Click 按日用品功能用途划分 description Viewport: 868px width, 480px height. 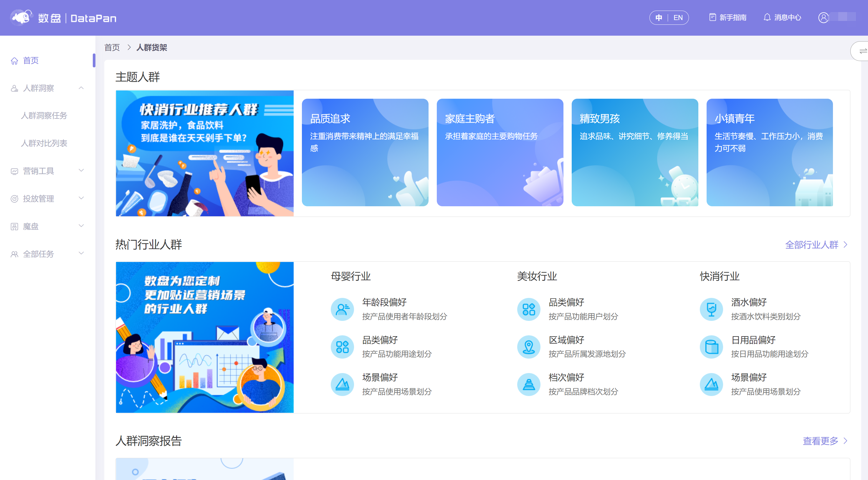click(770, 354)
